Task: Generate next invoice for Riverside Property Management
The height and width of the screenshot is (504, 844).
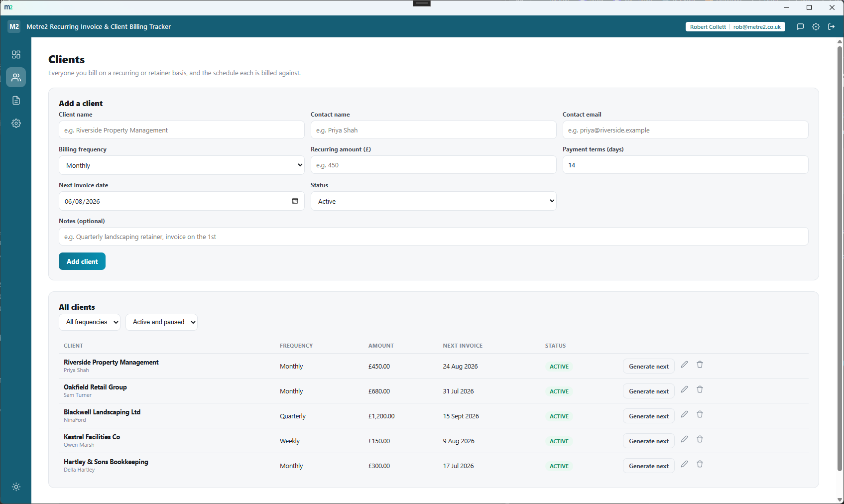Action: pyautogui.click(x=648, y=366)
